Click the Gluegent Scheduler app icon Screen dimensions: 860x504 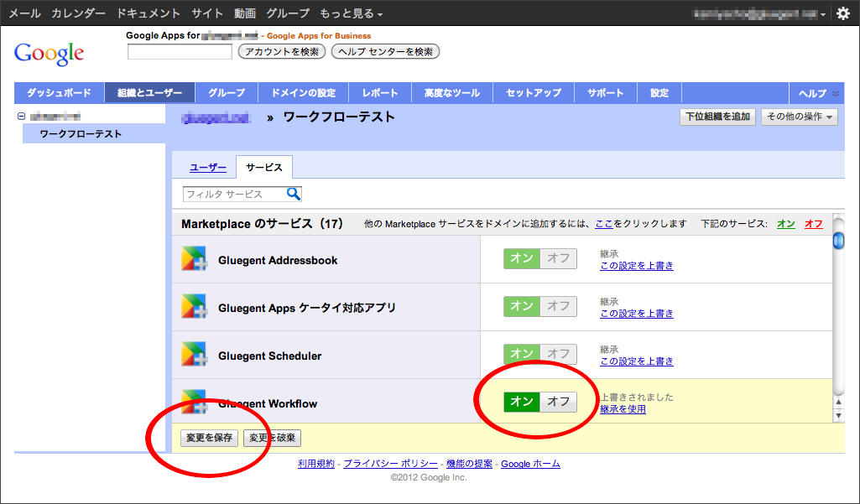coord(194,356)
